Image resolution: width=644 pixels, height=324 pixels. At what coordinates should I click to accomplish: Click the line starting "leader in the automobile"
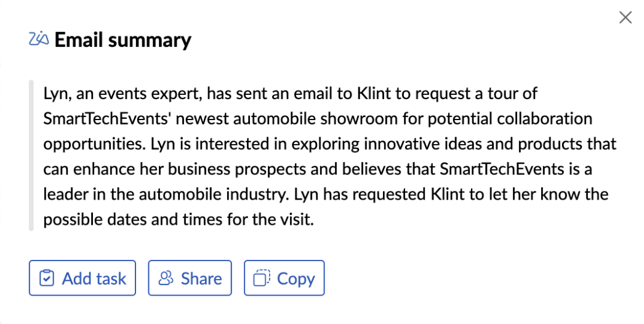click(326, 195)
